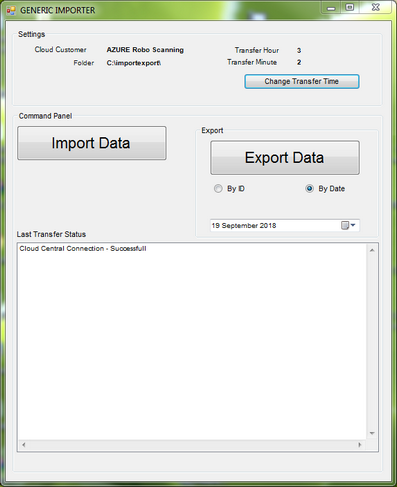
Task: Click the Generic Importer app icon in title bar
Action: pos(11,11)
